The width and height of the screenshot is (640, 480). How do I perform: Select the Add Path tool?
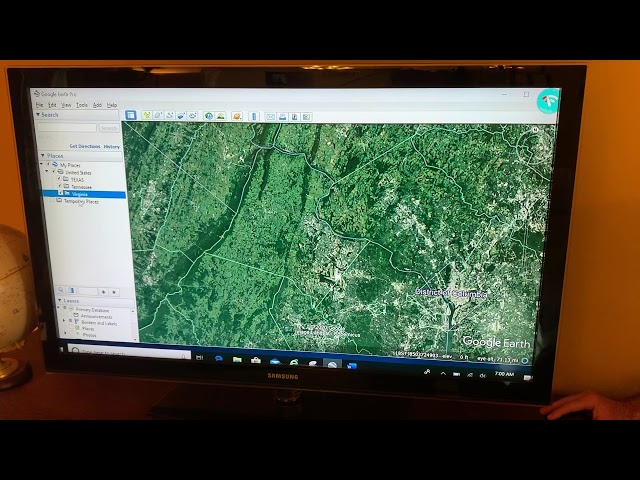(170, 116)
